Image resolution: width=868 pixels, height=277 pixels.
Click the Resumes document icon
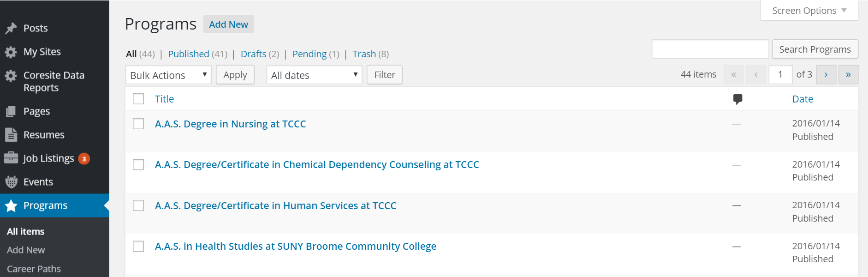[x=11, y=135]
